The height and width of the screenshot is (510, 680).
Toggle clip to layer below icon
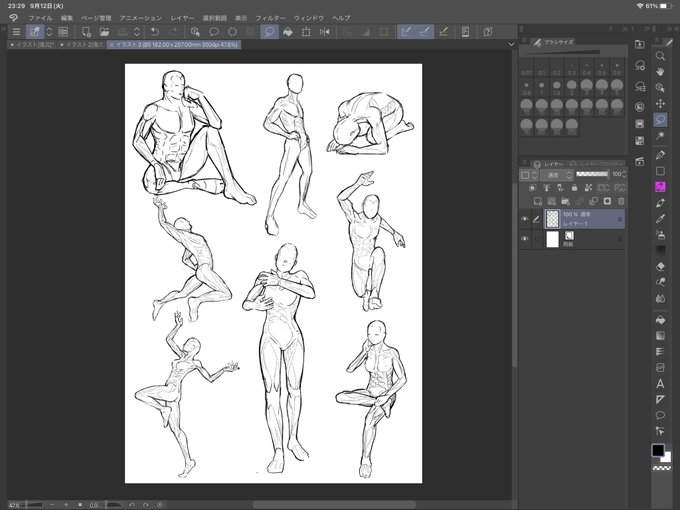coord(533,188)
